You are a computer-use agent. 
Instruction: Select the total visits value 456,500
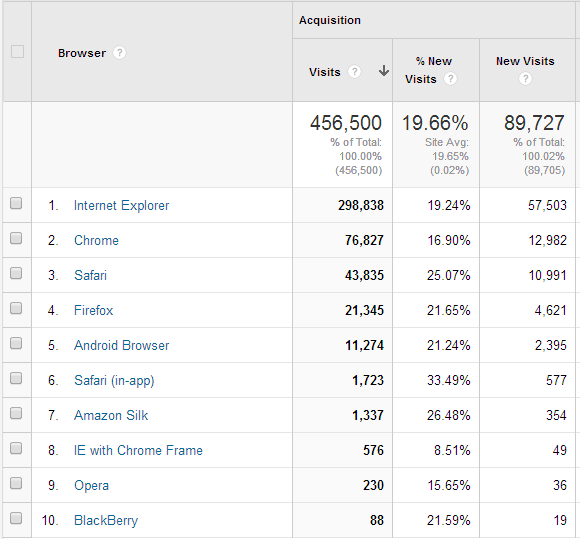[345, 123]
